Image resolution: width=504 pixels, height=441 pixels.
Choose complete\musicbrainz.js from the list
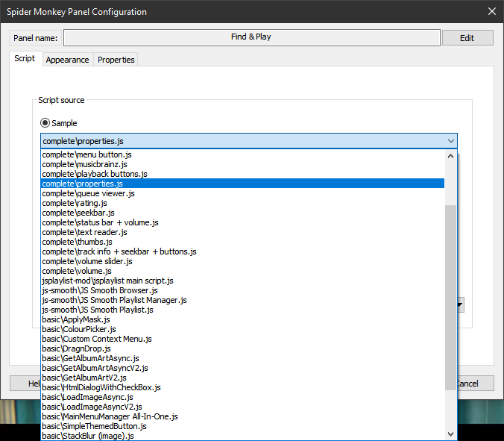click(84, 164)
